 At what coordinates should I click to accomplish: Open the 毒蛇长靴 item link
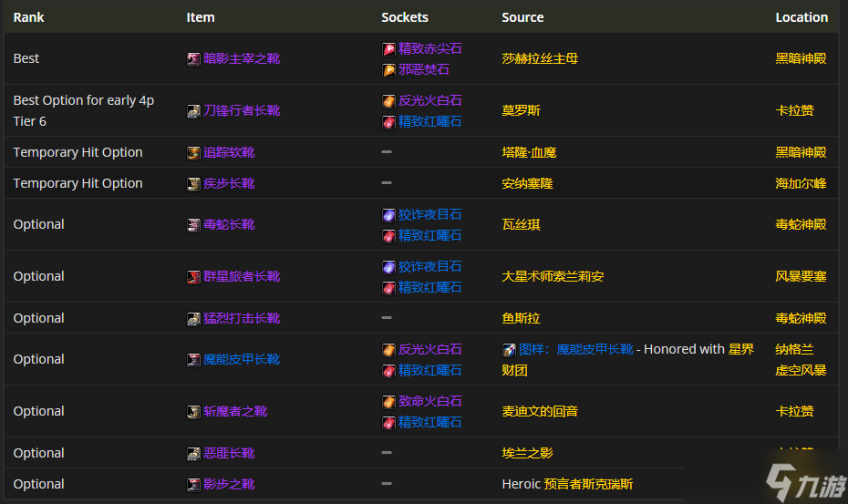point(229,224)
